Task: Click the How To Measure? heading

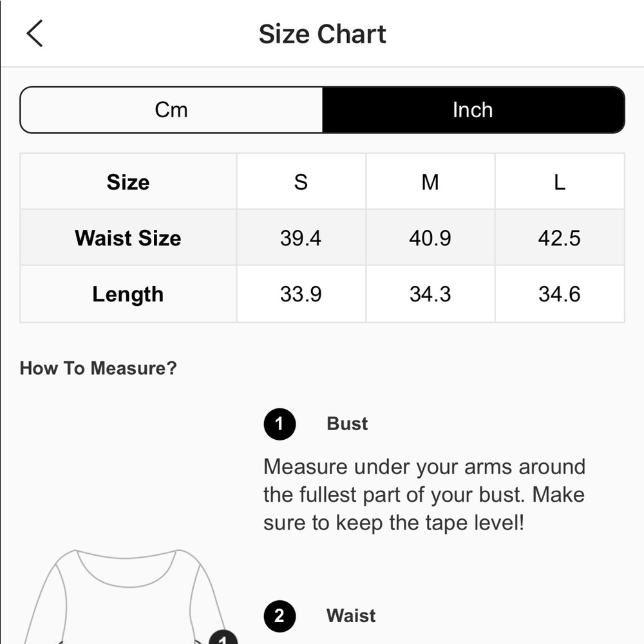Action: (x=98, y=368)
